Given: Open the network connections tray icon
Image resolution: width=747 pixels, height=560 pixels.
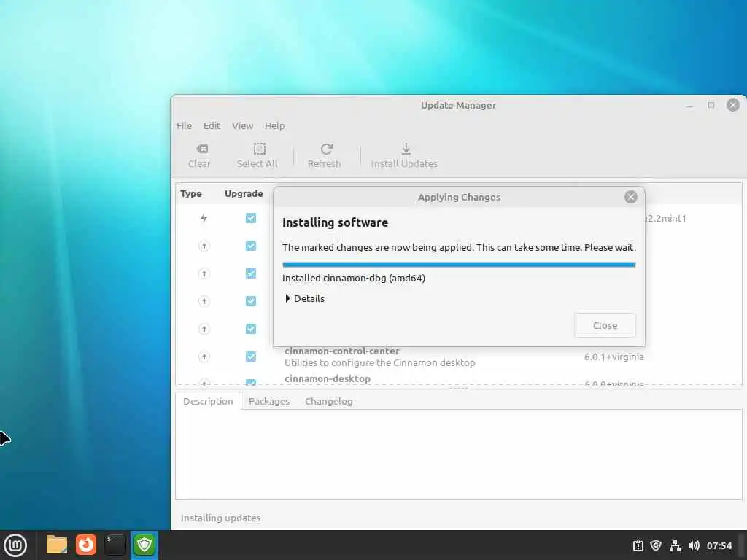Looking at the screenshot, I should tap(675, 545).
